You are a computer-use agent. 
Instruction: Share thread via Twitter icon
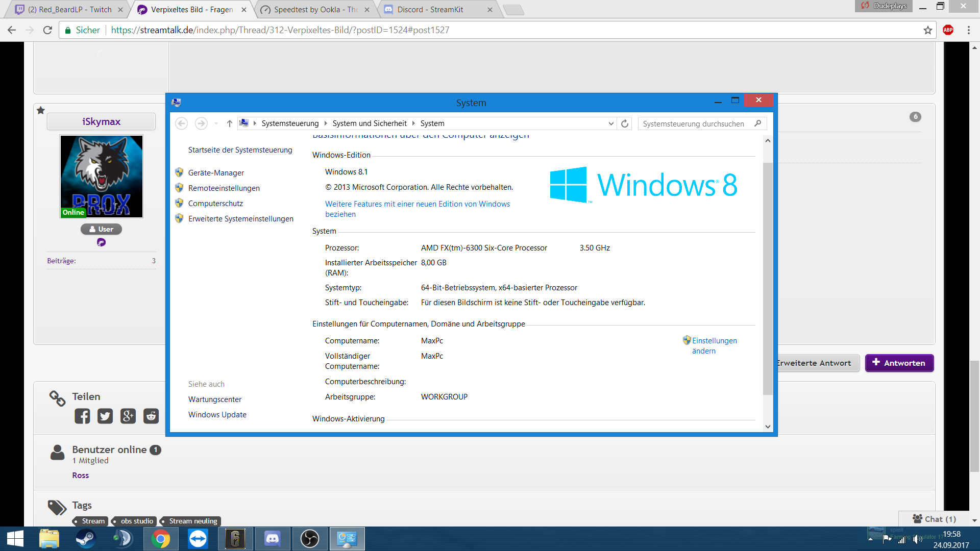pyautogui.click(x=105, y=416)
